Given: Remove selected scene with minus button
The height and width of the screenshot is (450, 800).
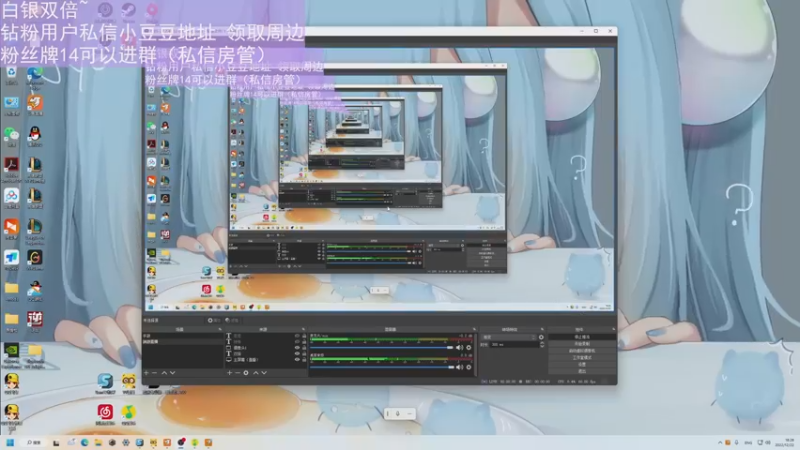Looking at the screenshot, I should (155, 373).
